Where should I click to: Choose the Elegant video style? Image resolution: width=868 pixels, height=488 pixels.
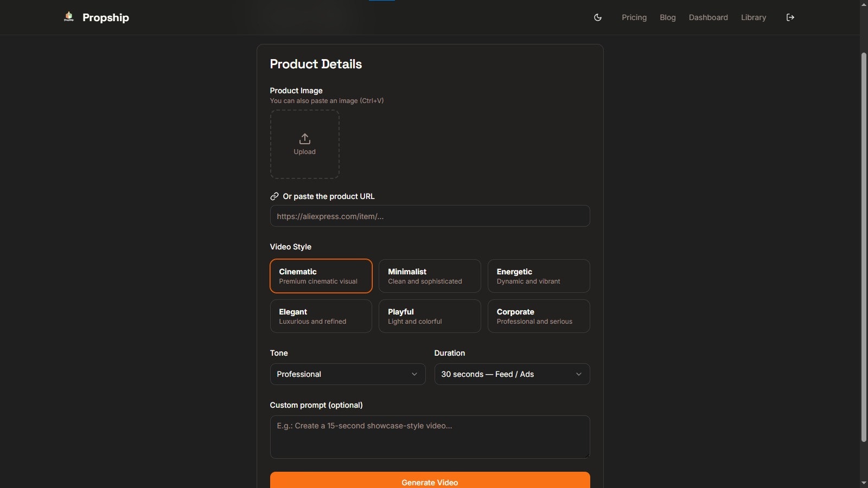click(x=321, y=316)
